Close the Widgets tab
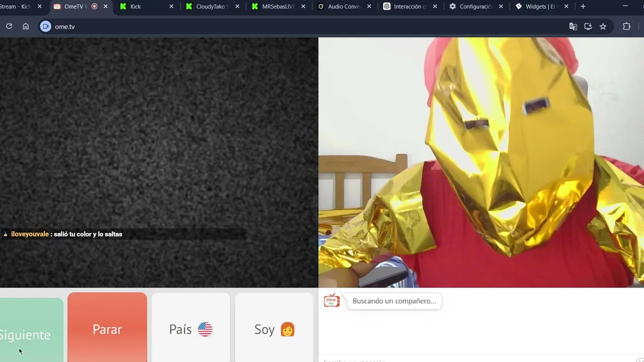This screenshot has width=644, height=362. tap(567, 7)
